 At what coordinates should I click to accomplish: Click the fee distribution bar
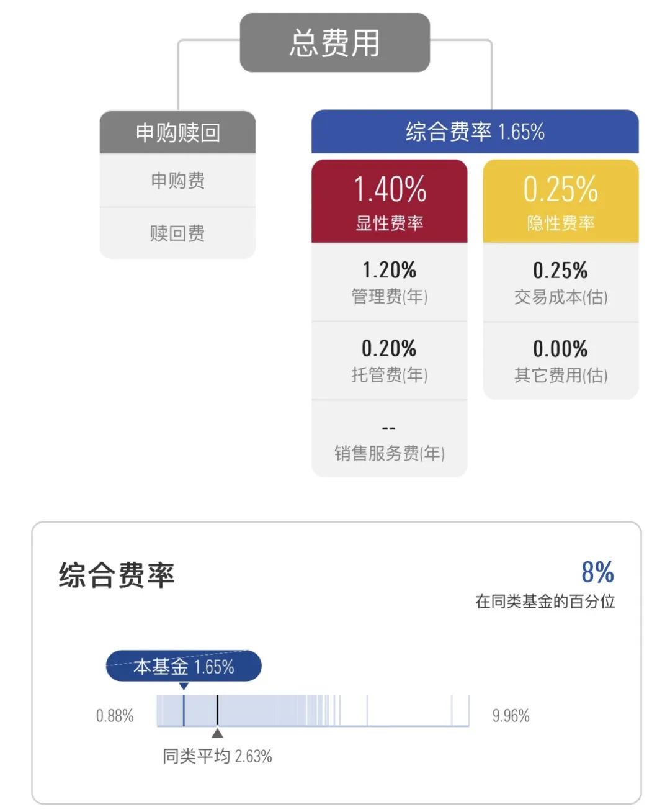(313, 711)
